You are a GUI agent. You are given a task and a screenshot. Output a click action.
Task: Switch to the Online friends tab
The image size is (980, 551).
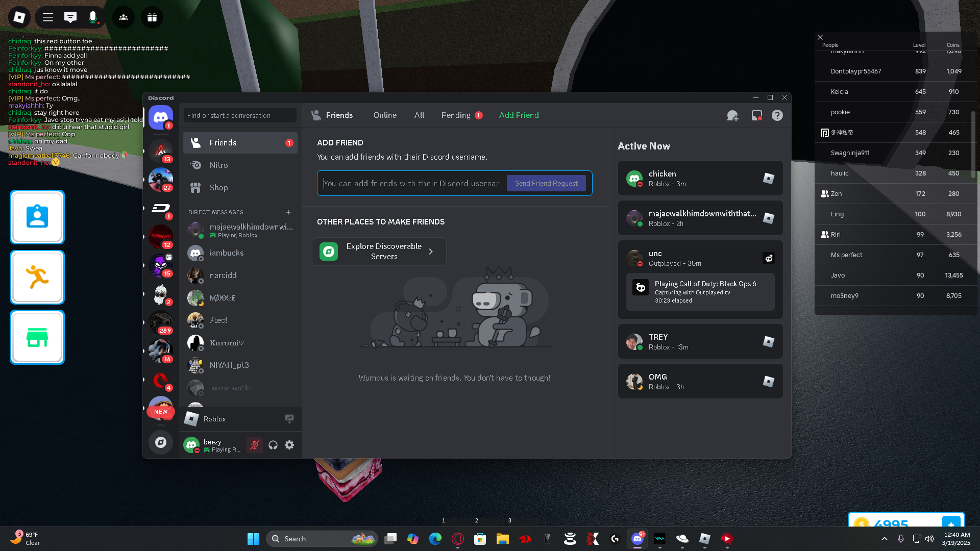[x=385, y=115]
